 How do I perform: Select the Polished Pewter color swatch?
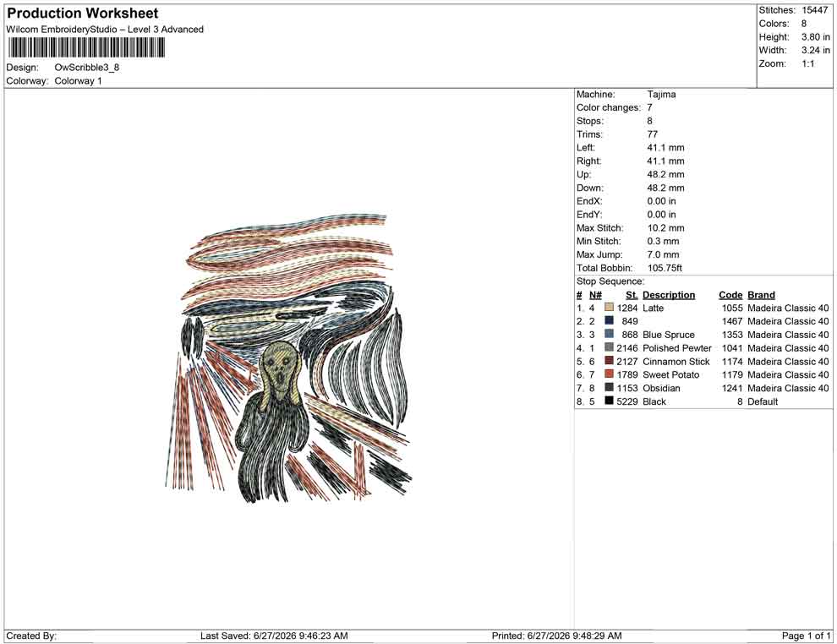(609, 347)
